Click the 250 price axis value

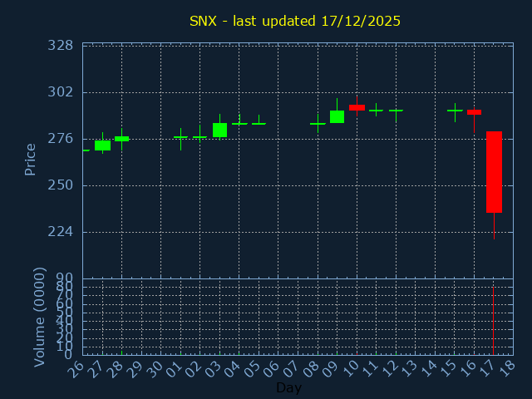pyautogui.click(x=60, y=185)
